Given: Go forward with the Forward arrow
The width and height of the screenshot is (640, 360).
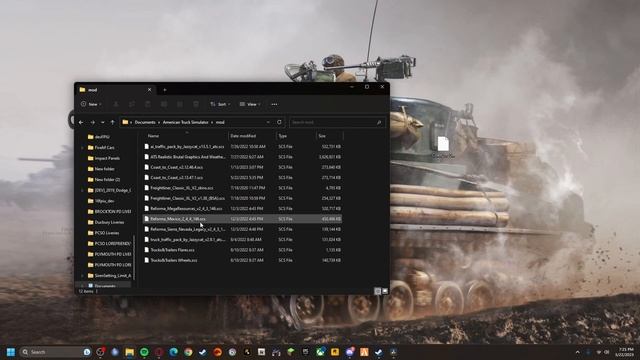Looking at the screenshot, I should tap(93, 122).
